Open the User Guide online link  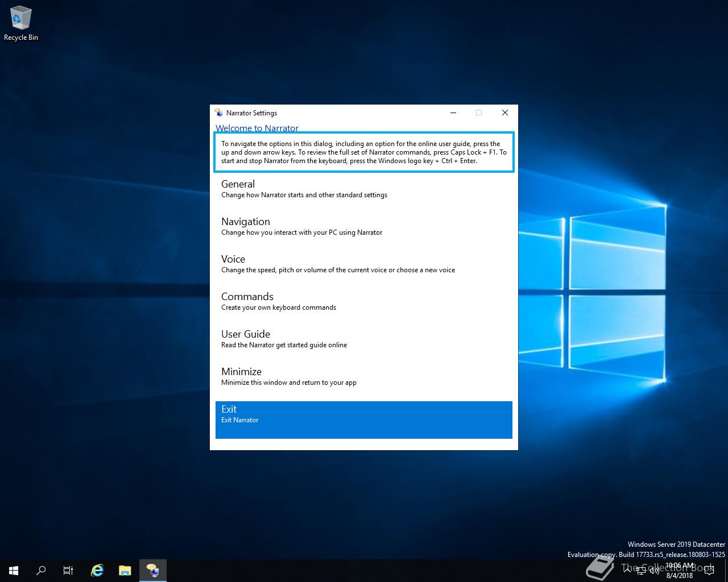(x=364, y=345)
